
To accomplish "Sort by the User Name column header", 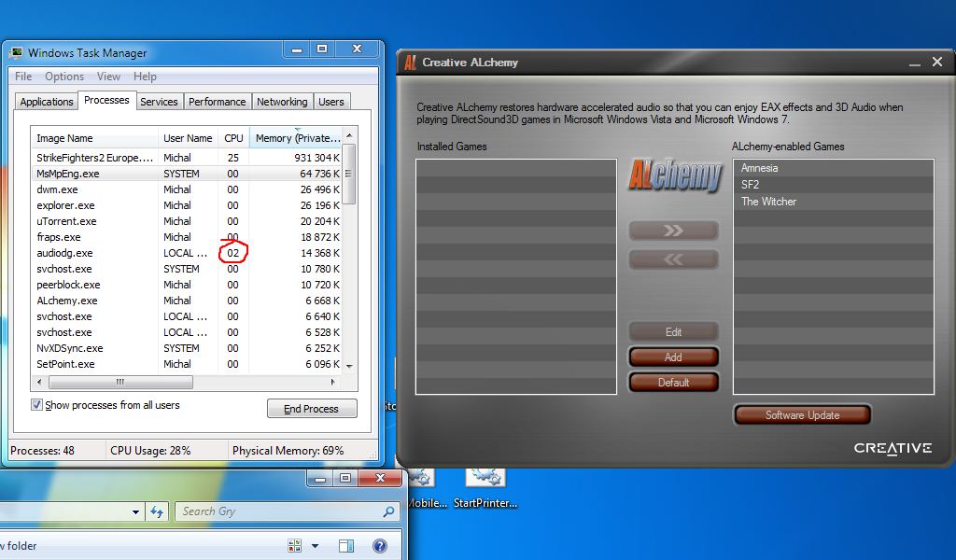I will 188,138.
